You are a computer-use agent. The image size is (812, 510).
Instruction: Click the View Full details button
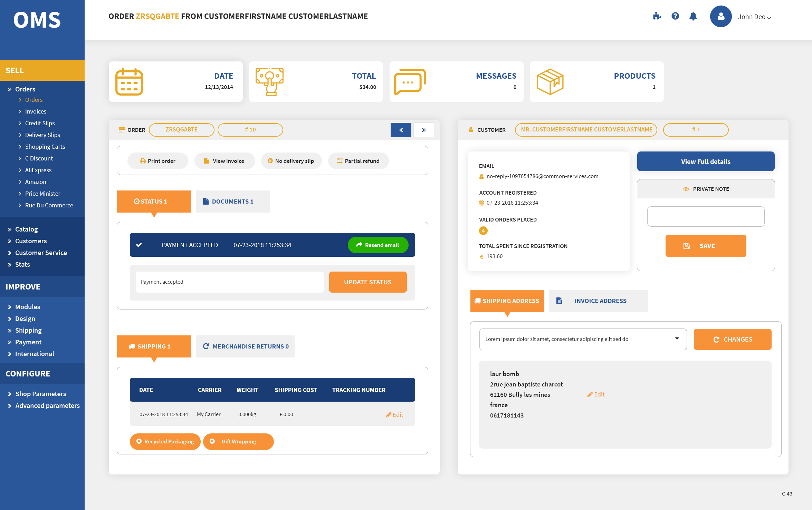tap(706, 161)
